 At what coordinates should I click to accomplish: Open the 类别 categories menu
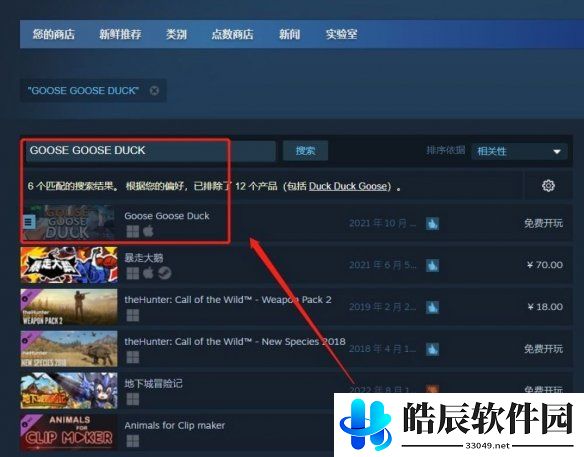[x=176, y=34]
